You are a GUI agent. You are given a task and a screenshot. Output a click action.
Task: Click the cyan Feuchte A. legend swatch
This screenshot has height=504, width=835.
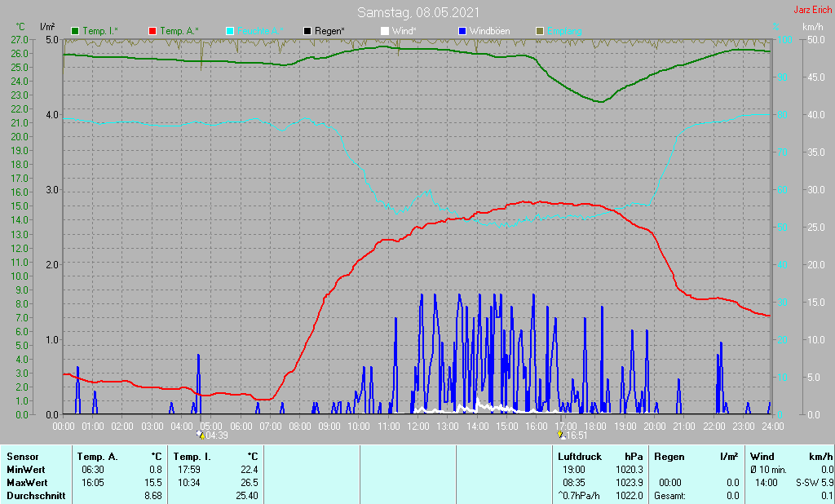(230, 31)
